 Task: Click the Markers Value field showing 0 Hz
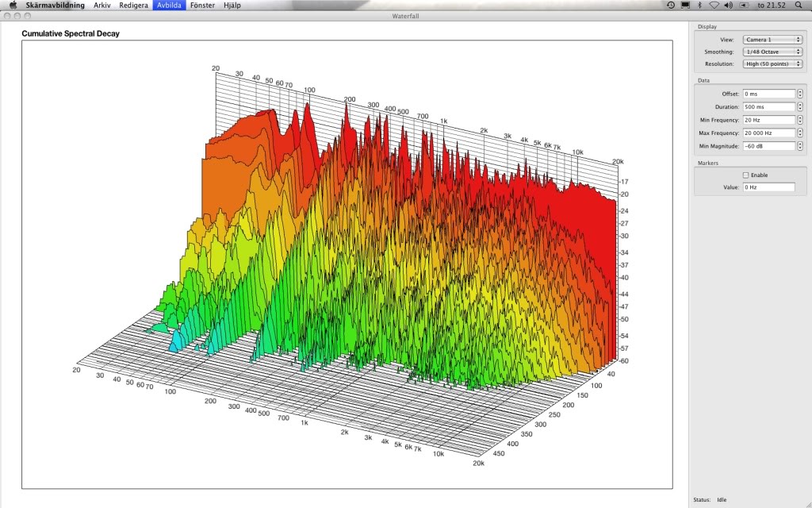pyautogui.click(x=768, y=187)
